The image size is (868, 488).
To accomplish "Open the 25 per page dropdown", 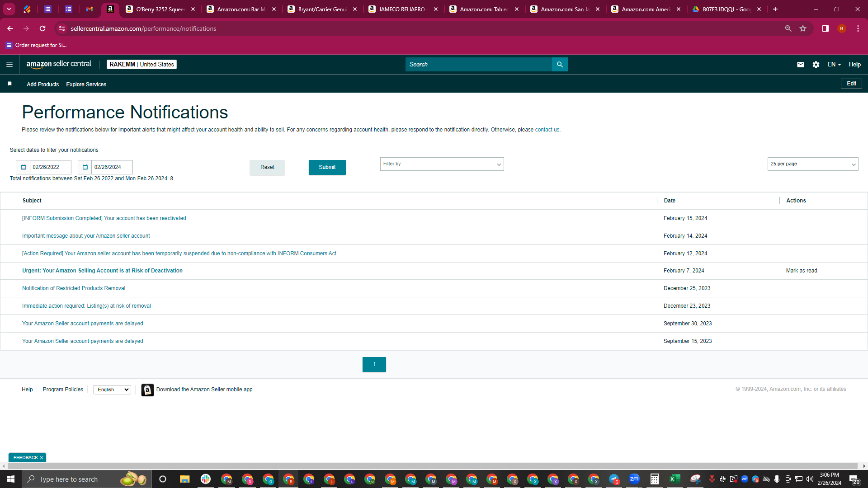I will 812,164.
